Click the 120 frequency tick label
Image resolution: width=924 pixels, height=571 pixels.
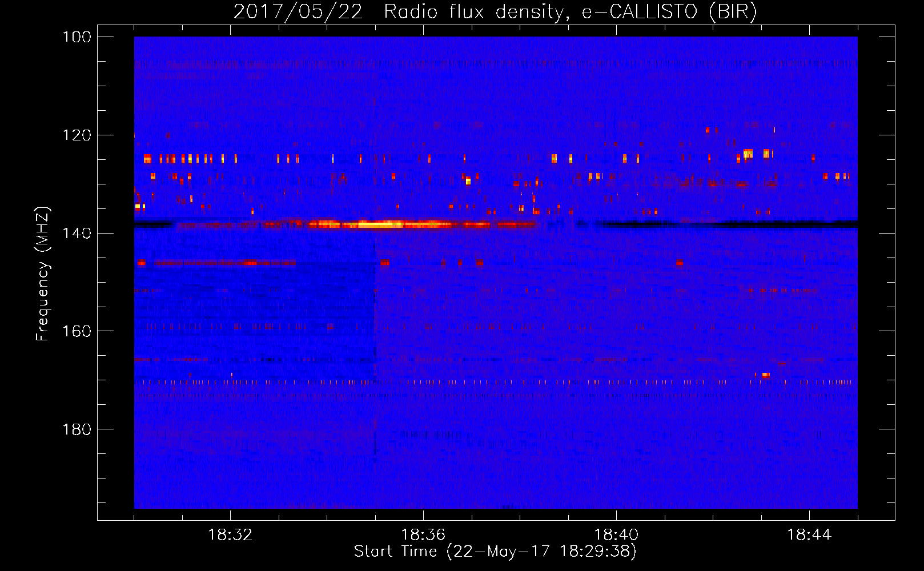coord(77,135)
